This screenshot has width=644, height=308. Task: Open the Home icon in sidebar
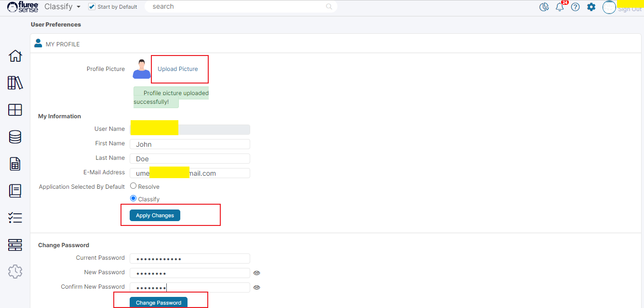pyautogui.click(x=15, y=56)
